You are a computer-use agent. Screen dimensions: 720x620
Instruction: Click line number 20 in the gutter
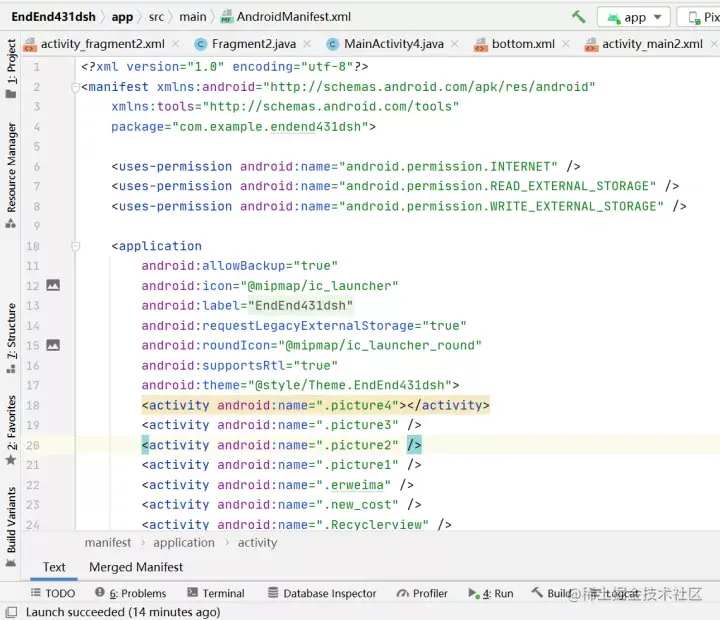pos(33,445)
